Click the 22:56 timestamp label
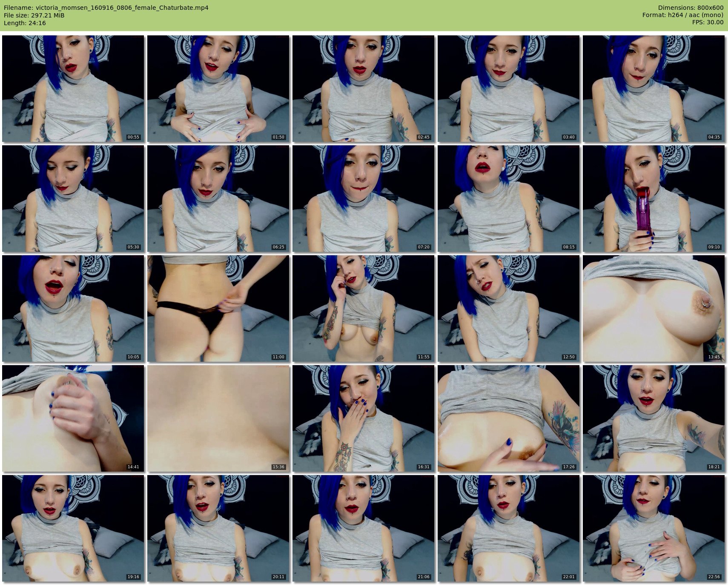 [x=714, y=577]
